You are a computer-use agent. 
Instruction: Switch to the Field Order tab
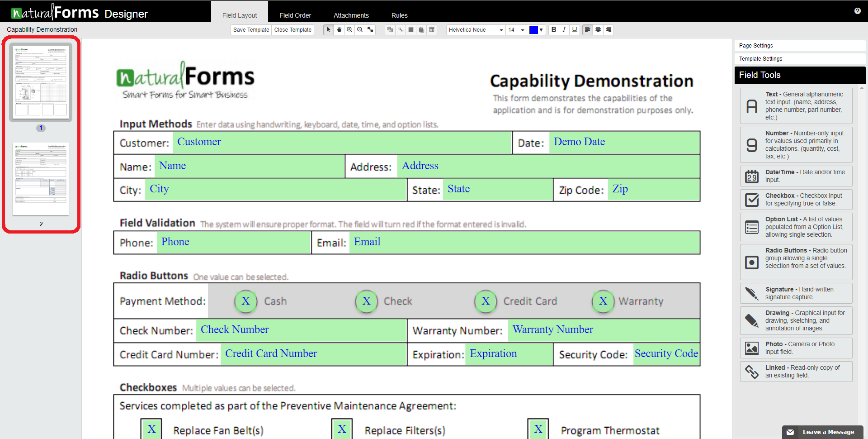(295, 15)
